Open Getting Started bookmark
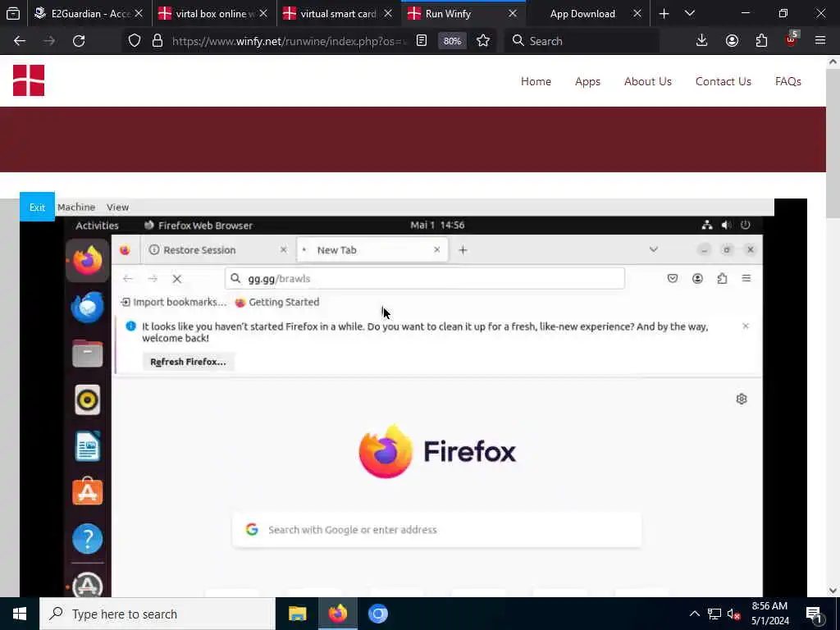The width and height of the screenshot is (840, 630). coord(277,302)
